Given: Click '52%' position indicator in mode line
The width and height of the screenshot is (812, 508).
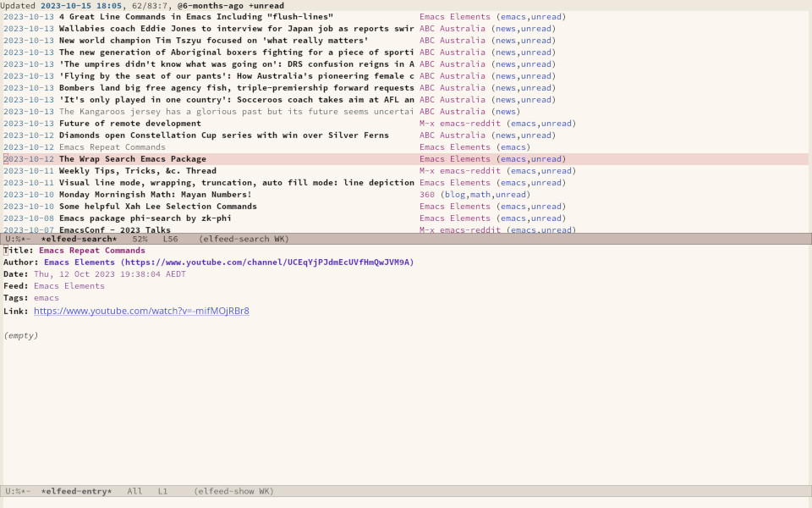Looking at the screenshot, I should 140,239.
